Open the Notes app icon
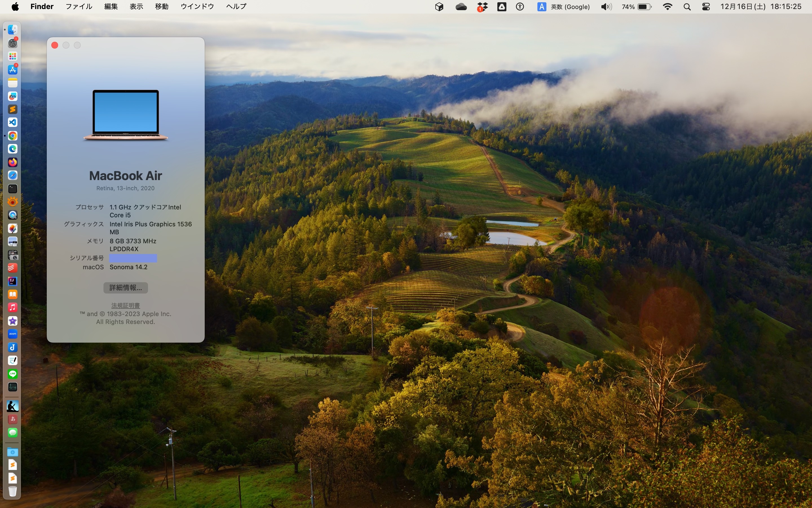Viewport: 812px width, 508px height. tap(13, 83)
